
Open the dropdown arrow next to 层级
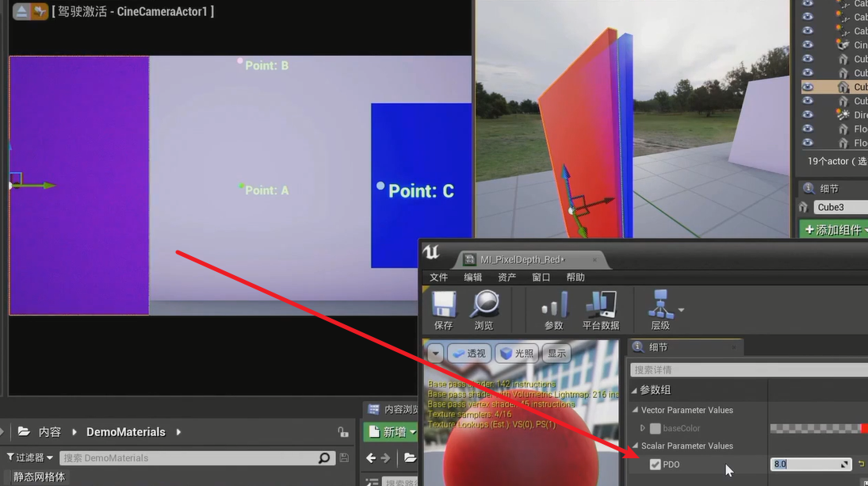(681, 310)
